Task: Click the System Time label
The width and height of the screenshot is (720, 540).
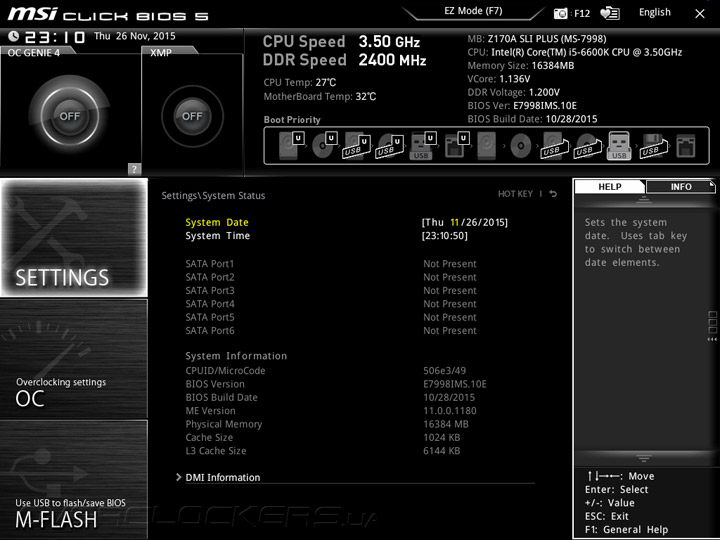Action: click(x=218, y=236)
